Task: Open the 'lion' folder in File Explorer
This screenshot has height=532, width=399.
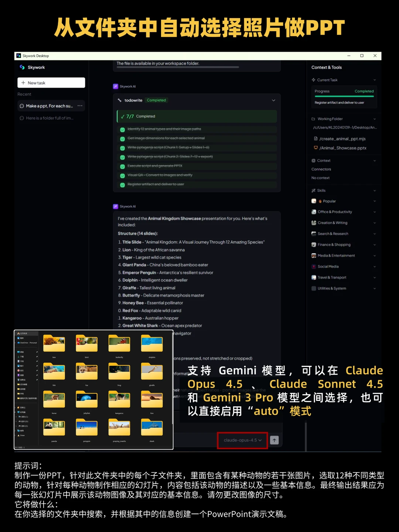Action: click(152, 400)
